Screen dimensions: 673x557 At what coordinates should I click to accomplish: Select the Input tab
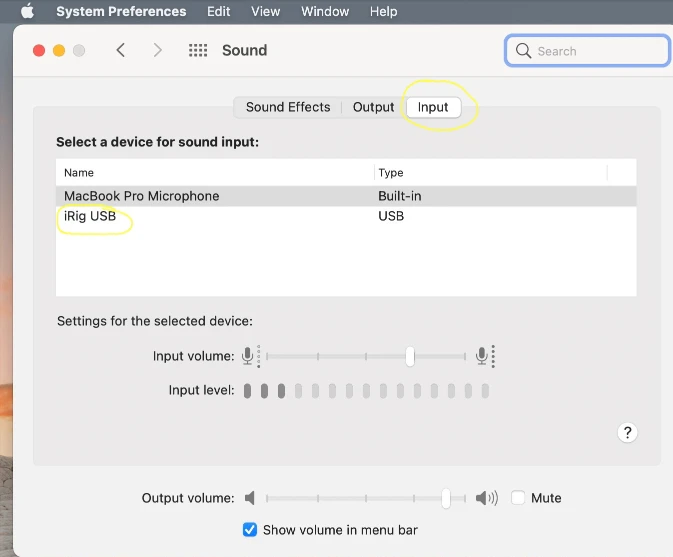point(433,107)
